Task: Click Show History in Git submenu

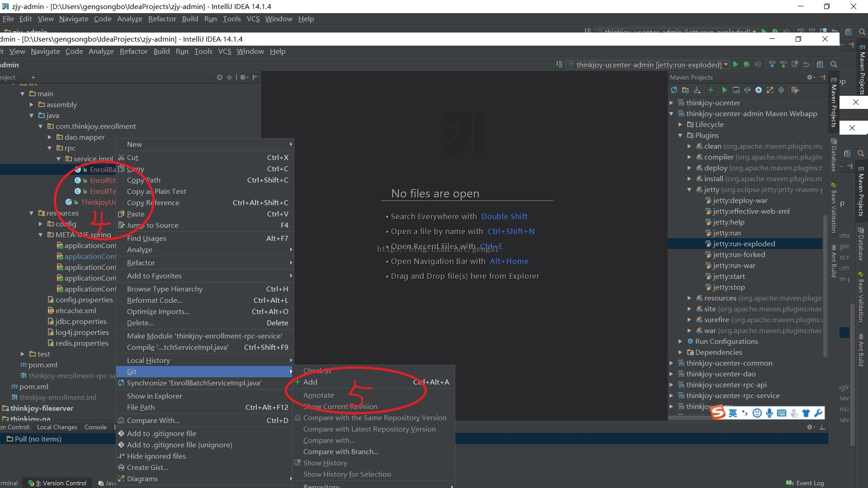Action: coord(325,463)
